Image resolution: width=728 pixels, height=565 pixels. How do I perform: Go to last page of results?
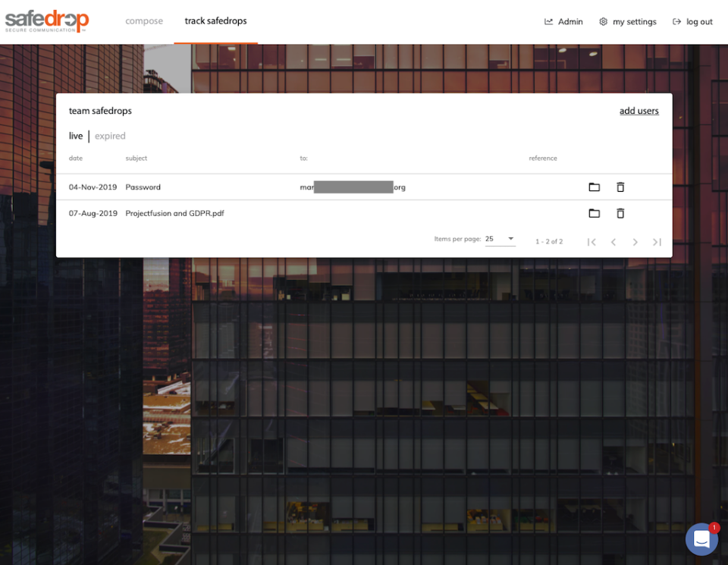(x=657, y=242)
